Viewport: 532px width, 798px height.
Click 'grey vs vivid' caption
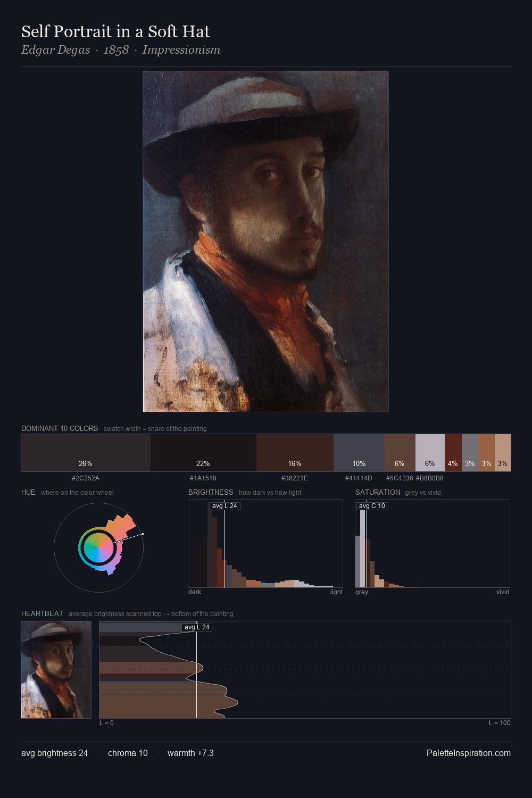tap(423, 493)
